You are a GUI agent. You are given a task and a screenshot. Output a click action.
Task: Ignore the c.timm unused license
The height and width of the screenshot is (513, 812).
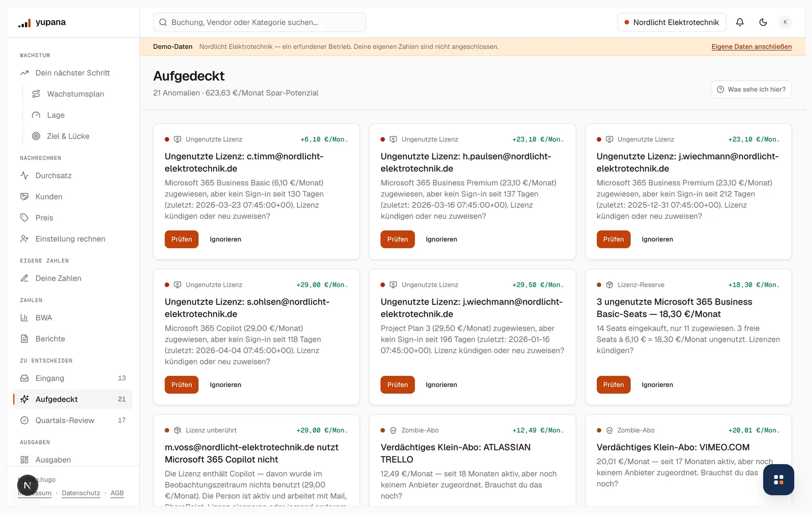coord(225,239)
